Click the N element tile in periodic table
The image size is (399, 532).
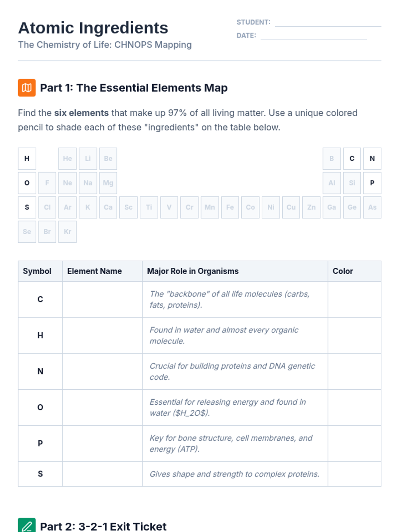[372, 159]
